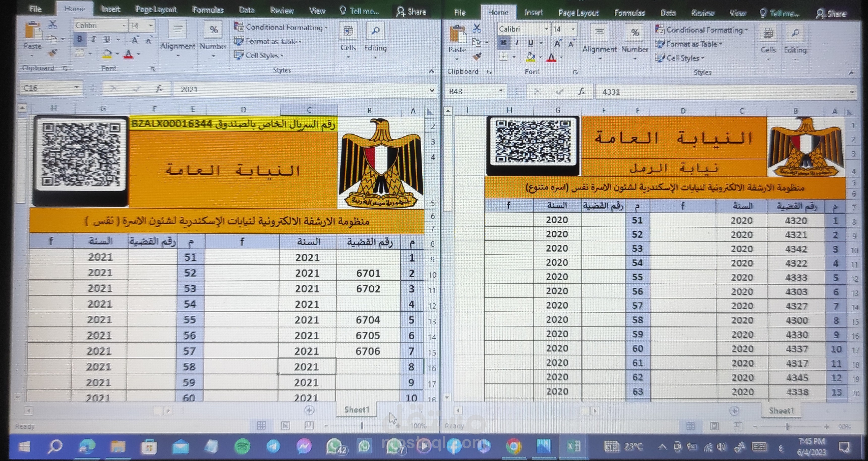Click the Cut scissors icon in left window

tap(53, 25)
